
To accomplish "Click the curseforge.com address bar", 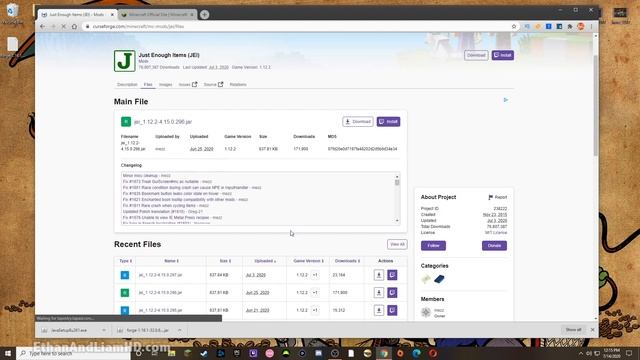I will click(x=298, y=27).
